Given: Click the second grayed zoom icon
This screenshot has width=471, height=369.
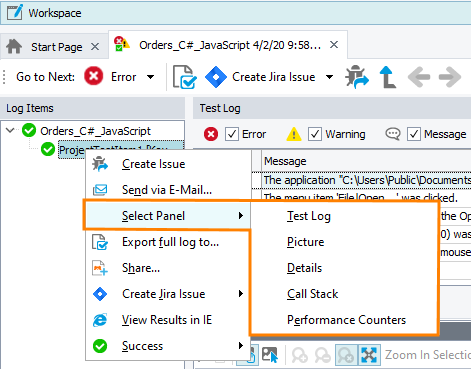Looking at the screenshot, I should [x=323, y=355].
